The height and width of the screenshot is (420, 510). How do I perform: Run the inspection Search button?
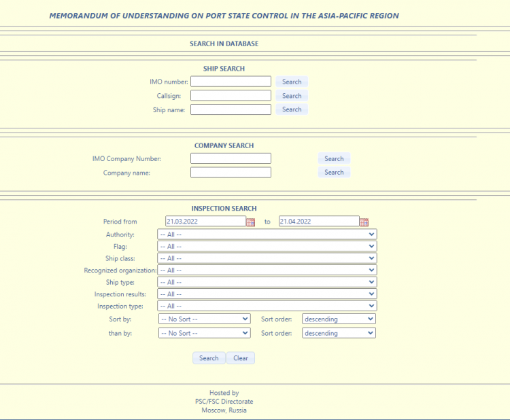[x=209, y=358]
